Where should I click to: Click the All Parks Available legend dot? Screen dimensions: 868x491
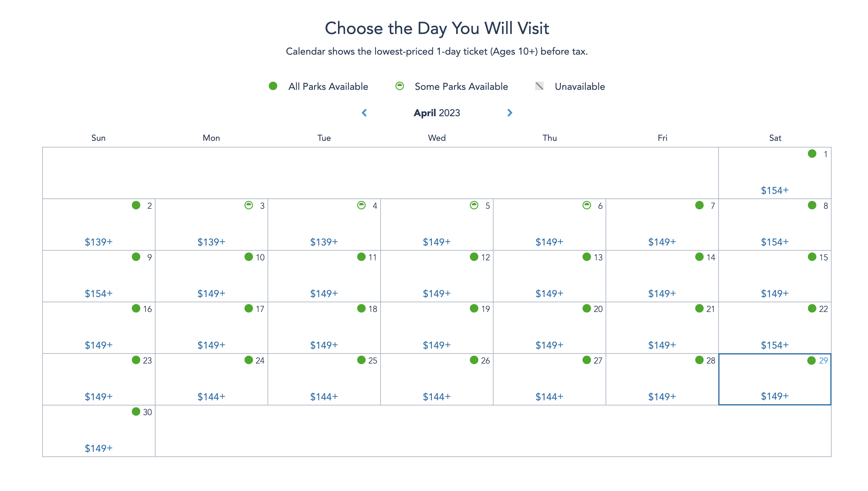click(273, 86)
